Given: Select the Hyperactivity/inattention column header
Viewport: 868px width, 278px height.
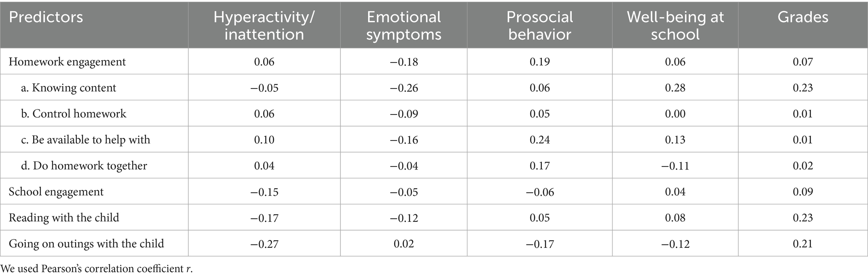Looking at the screenshot, I should click(x=264, y=25).
